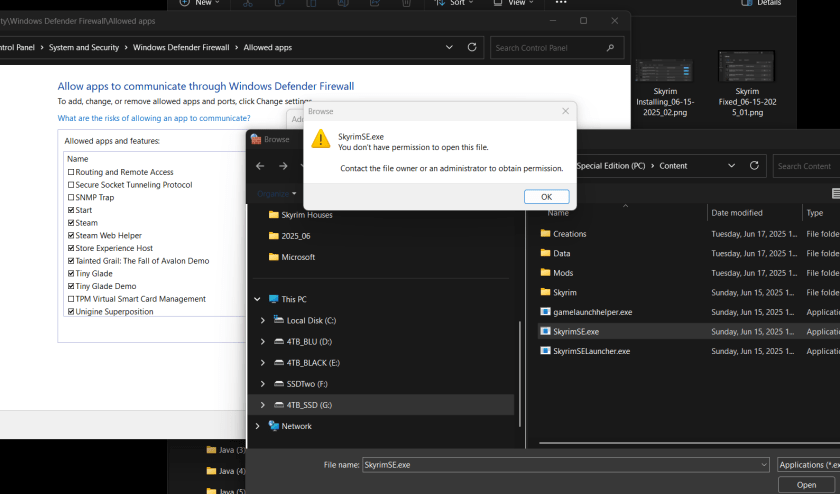Screen dimensions: 840x494
Task: Click the Windows Defender Firewall breadcrumb
Action: point(181,48)
